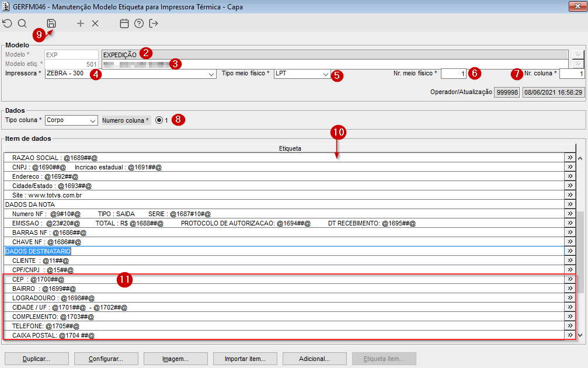Close the GERFM046 window
The width and height of the screenshot is (588, 368).
577,6
